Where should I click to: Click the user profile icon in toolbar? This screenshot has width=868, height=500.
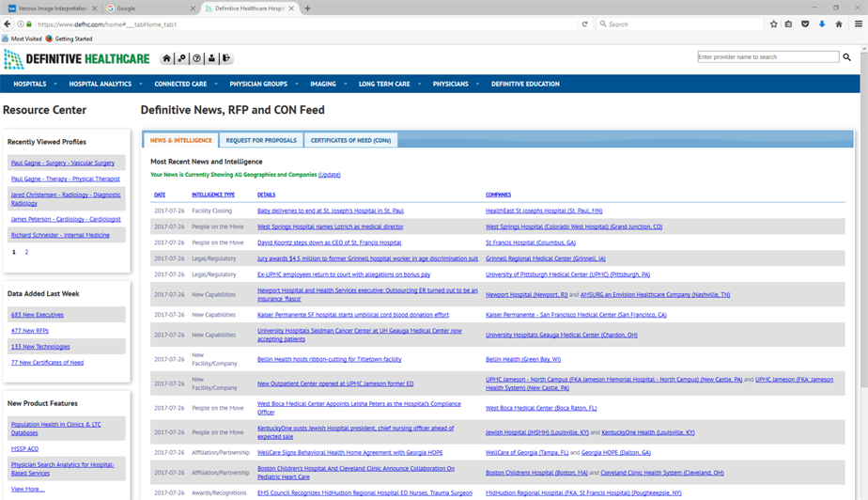click(x=211, y=58)
